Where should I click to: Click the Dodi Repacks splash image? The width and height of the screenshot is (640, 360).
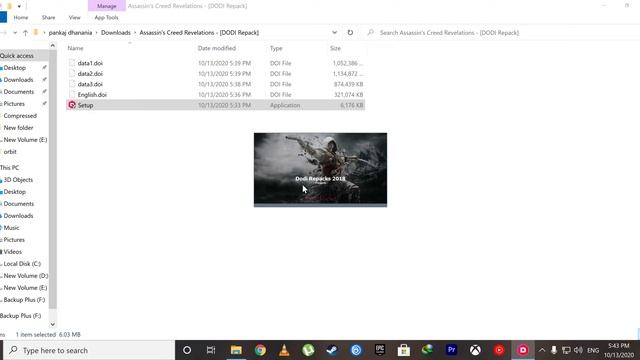(320, 170)
